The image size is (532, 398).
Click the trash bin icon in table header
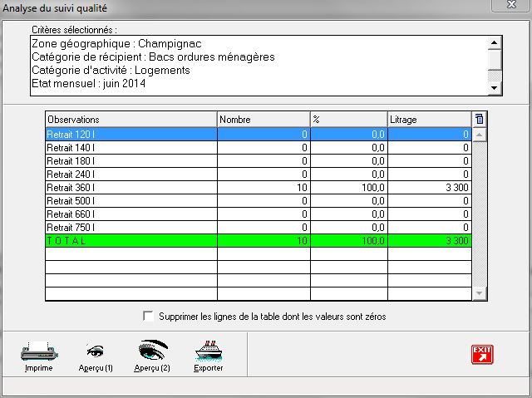480,119
